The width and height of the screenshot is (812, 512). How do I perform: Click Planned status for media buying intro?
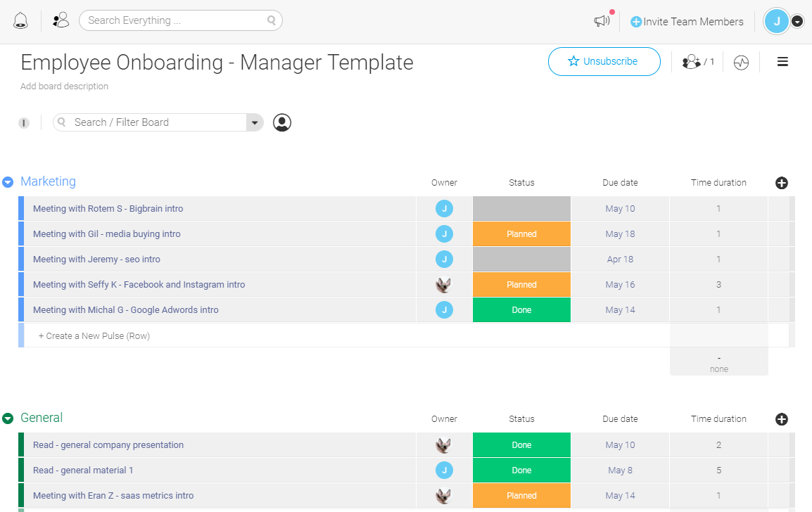click(x=521, y=234)
